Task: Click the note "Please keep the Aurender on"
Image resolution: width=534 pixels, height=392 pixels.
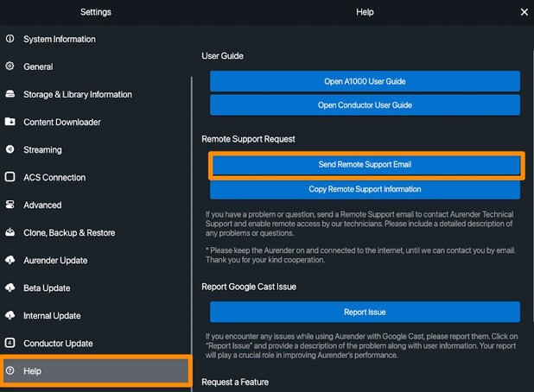Action: pyautogui.click(x=360, y=255)
